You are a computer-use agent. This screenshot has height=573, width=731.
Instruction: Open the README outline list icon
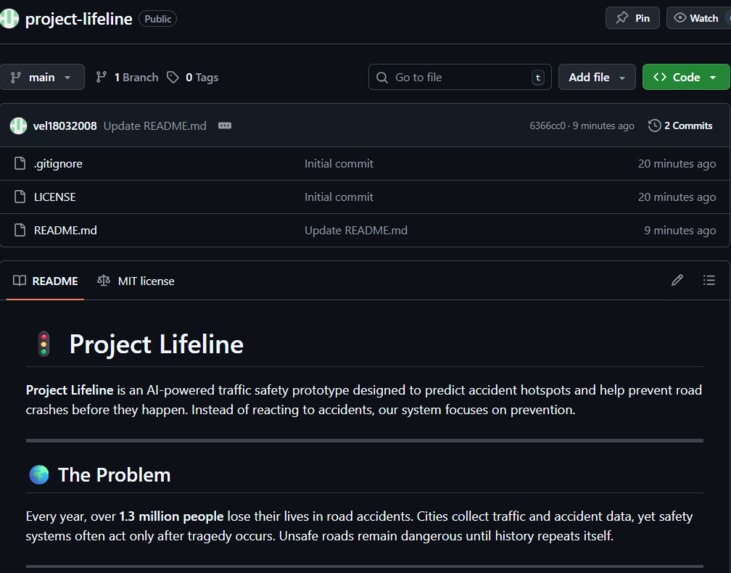(709, 280)
